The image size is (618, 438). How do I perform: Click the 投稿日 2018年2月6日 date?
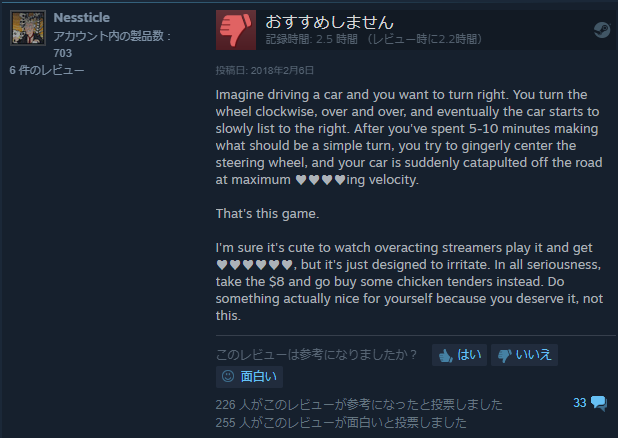click(264, 71)
